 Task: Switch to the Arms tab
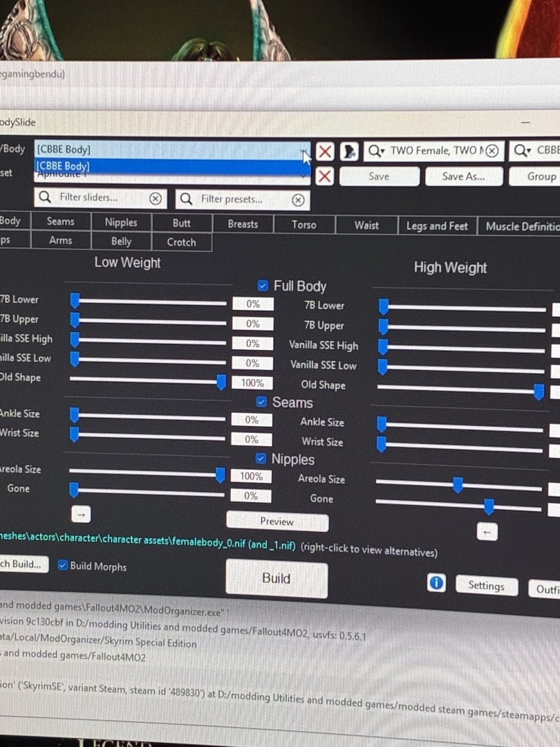pyautogui.click(x=60, y=240)
